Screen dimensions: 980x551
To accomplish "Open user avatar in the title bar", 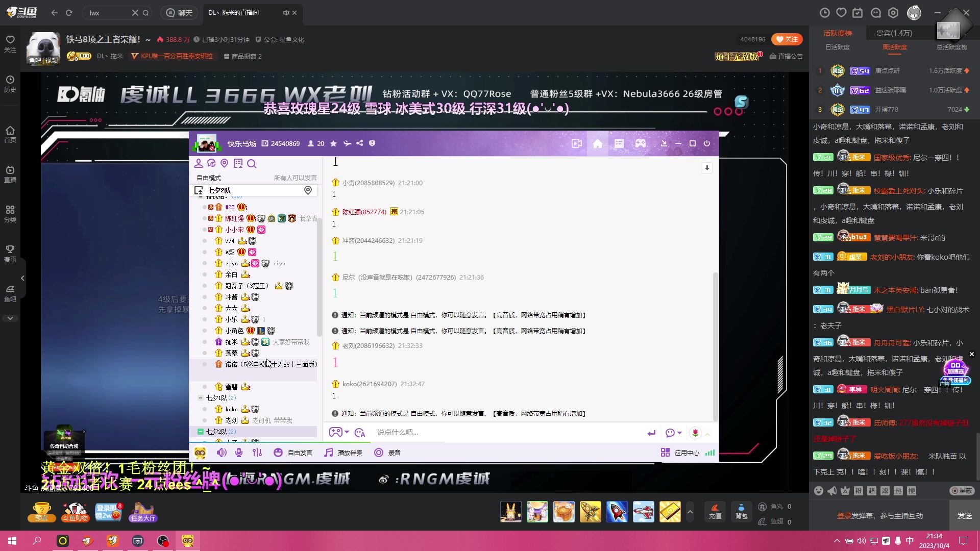I will point(914,13).
